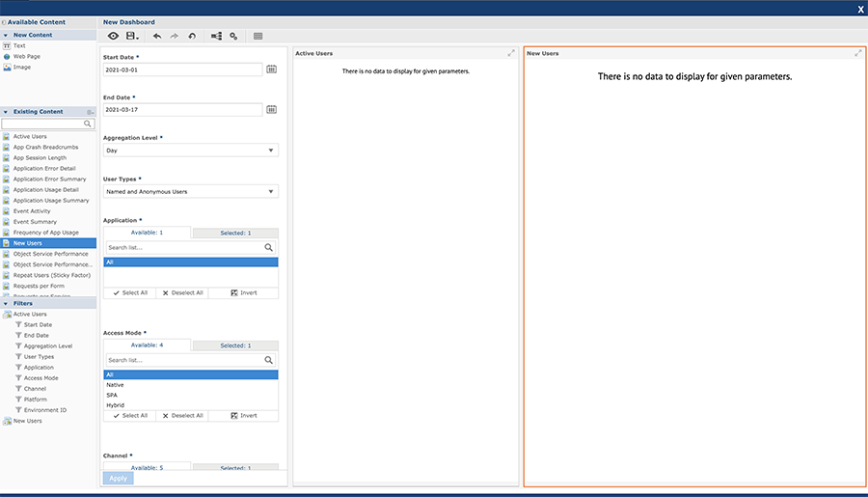Click the Existing Content search box
The image size is (868, 497).
coord(48,124)
